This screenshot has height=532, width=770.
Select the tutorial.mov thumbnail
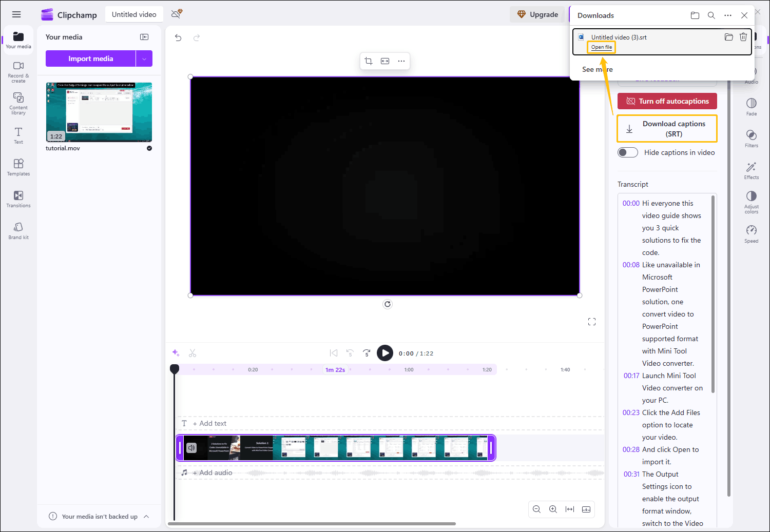[99, 112]
